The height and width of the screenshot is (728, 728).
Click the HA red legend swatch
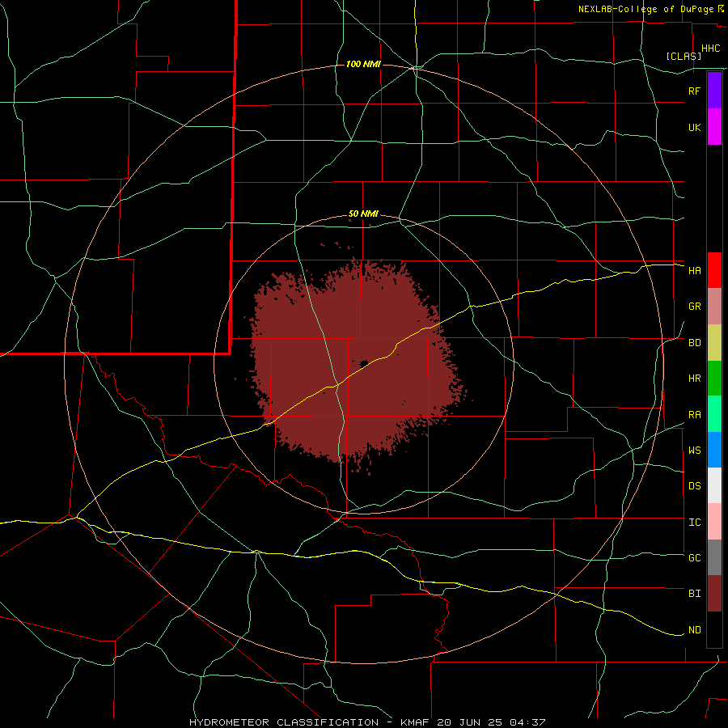click(714, 270)
